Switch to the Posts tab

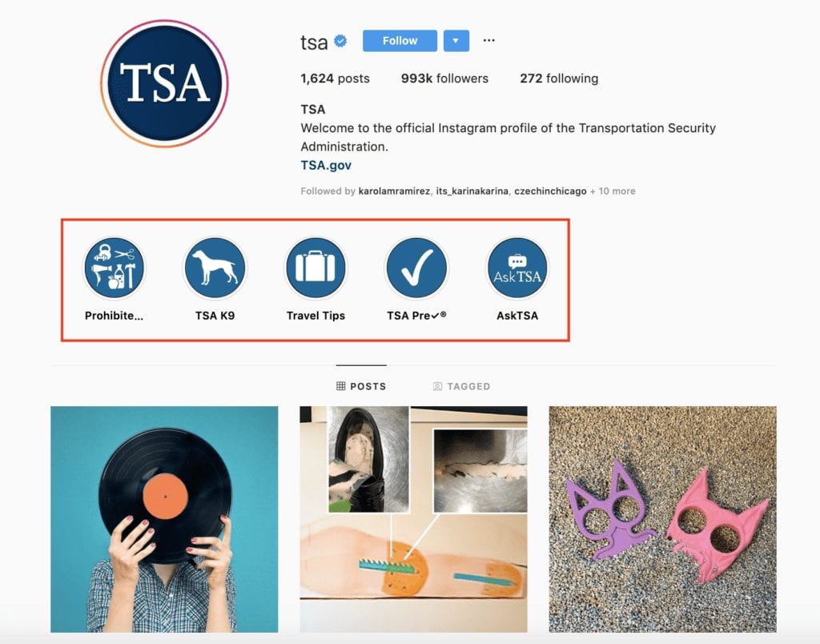(361, 386)
